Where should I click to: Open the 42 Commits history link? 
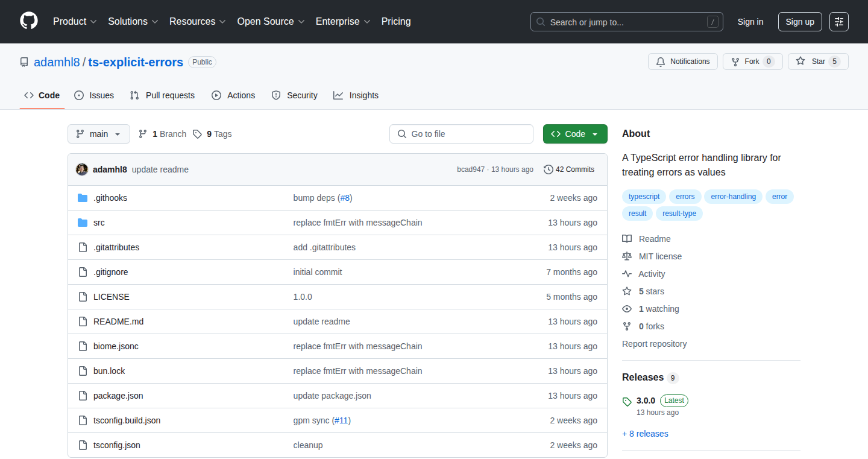[569, 169]
